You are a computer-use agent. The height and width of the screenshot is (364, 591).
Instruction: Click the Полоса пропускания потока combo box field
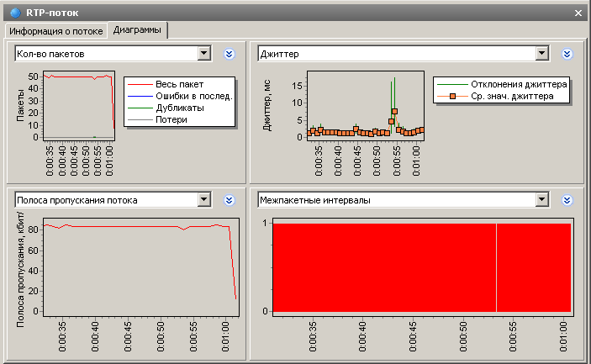[113, 200]
